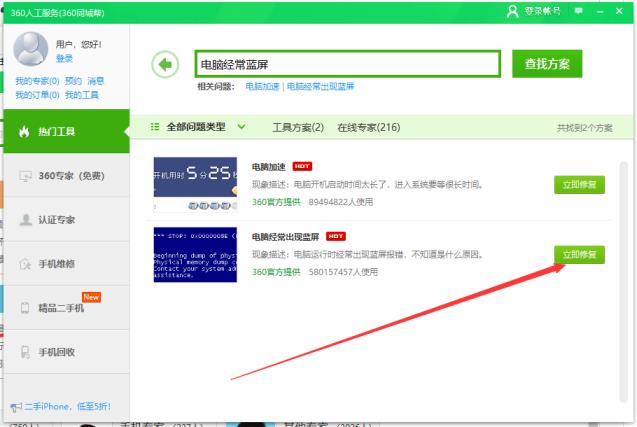The image size is (637, 427).
Task: Click the green back arrow icon
Action: (x=164, y=64)
